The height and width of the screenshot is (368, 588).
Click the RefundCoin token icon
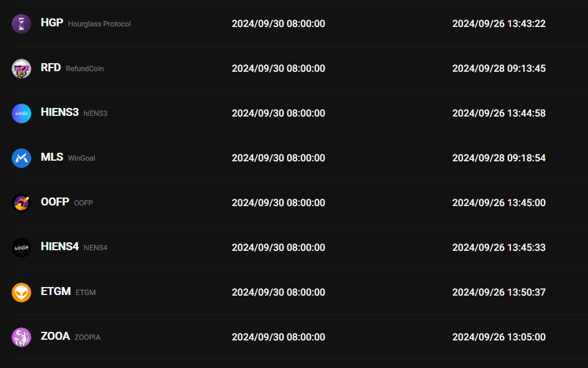click(x=21, y=69)
